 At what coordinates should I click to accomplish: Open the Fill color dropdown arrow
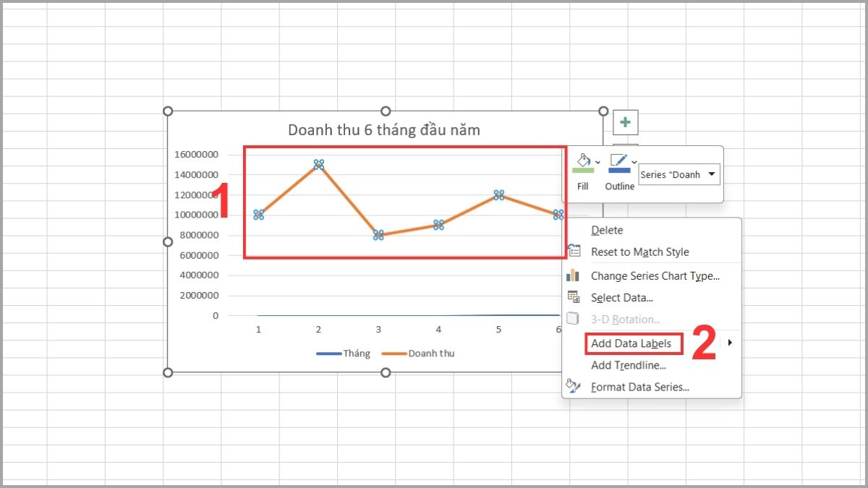tap(597, 162)
